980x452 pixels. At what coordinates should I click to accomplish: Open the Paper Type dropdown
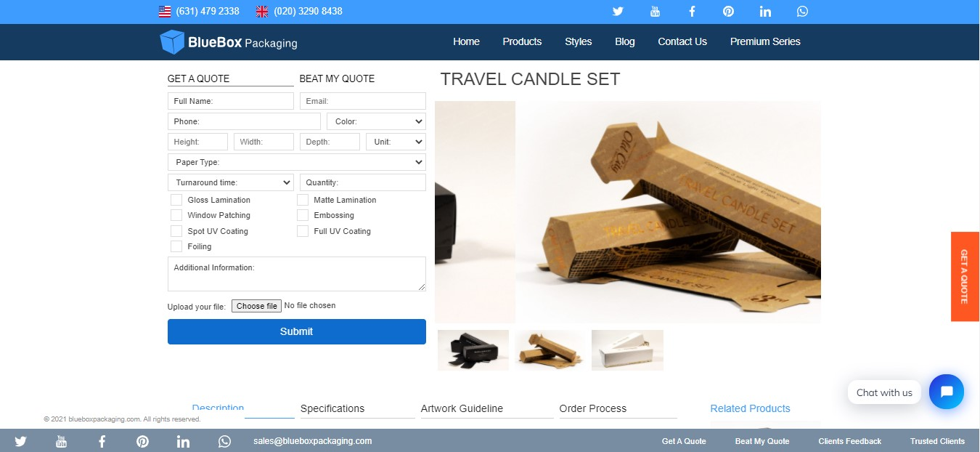point(296,162)
